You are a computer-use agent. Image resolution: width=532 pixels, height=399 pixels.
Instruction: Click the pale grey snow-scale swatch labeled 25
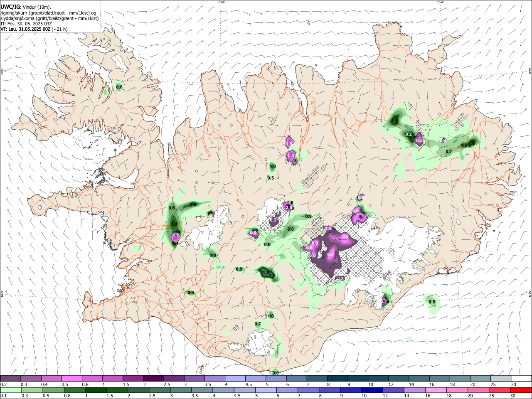(501, 379)
